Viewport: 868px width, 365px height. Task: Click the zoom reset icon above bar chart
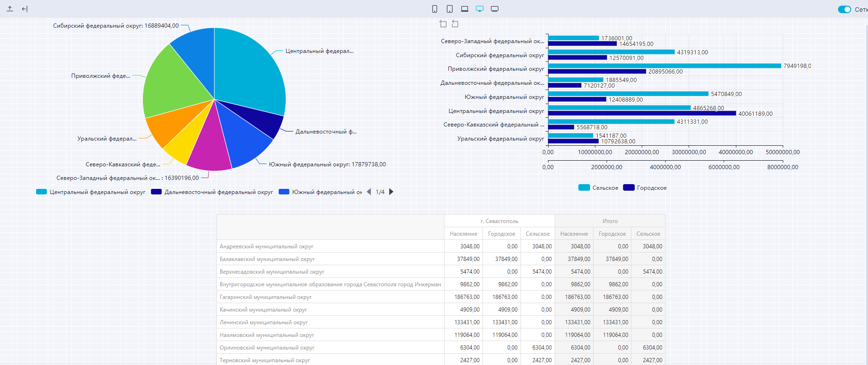pos(455,23)
